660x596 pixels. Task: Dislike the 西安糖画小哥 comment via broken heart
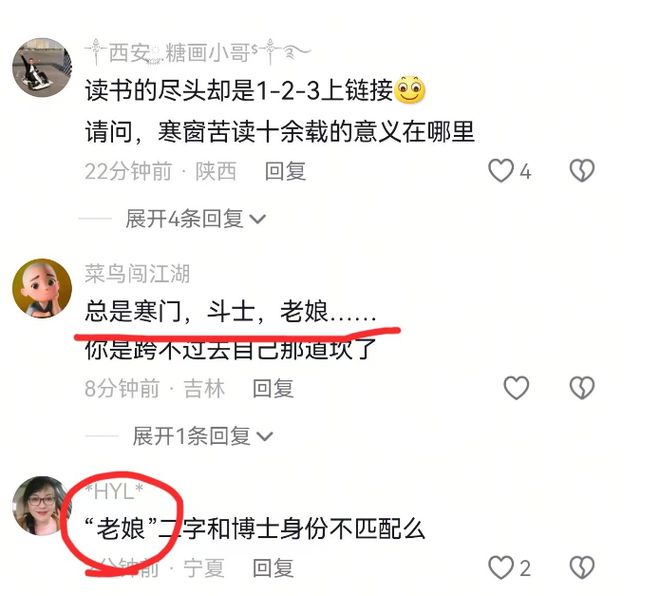[x=582, y=171]
